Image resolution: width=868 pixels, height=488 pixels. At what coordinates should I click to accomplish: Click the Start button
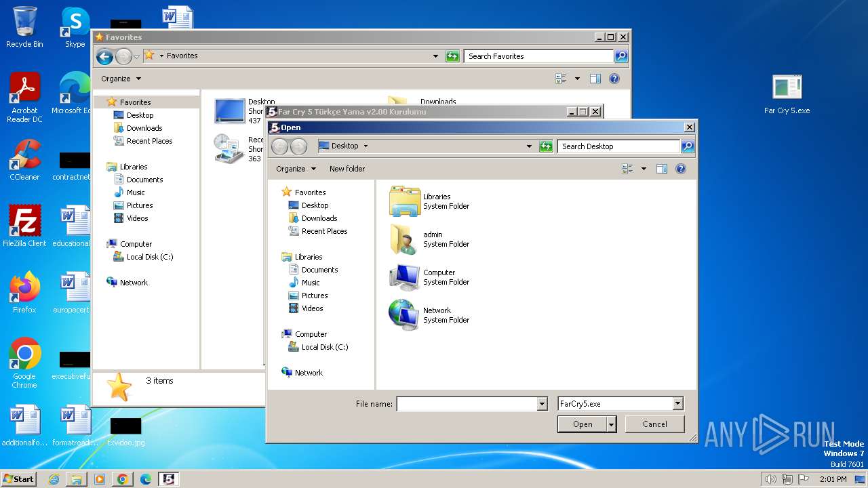click(x=18, y=479)
